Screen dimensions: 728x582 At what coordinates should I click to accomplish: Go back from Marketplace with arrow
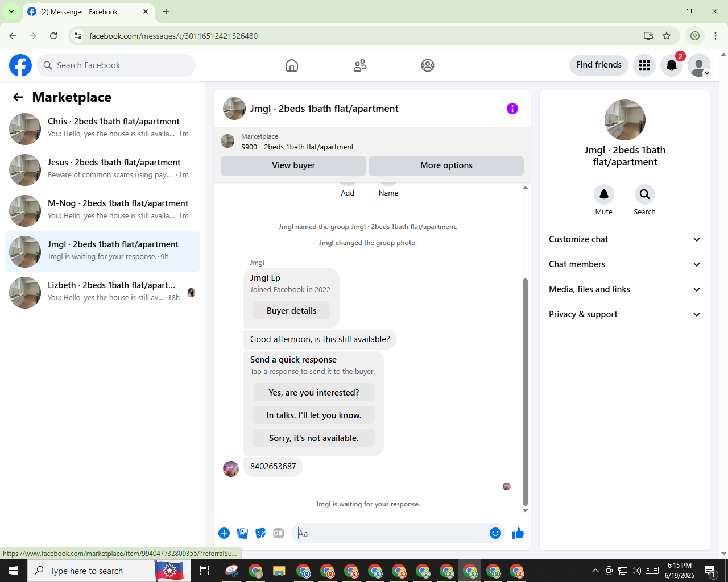[18, 97]
